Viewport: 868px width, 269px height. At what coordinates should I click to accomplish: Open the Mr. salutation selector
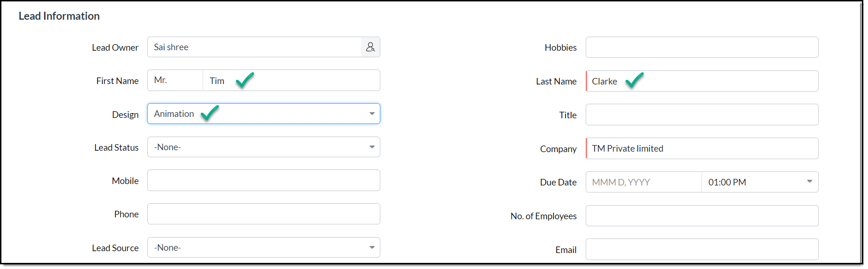[175, 80]
